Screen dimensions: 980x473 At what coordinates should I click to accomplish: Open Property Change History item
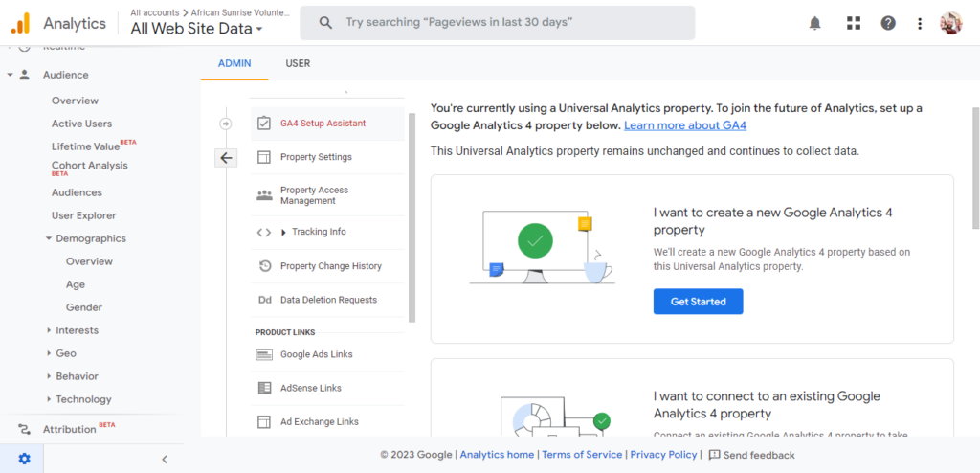coord(328,266)
